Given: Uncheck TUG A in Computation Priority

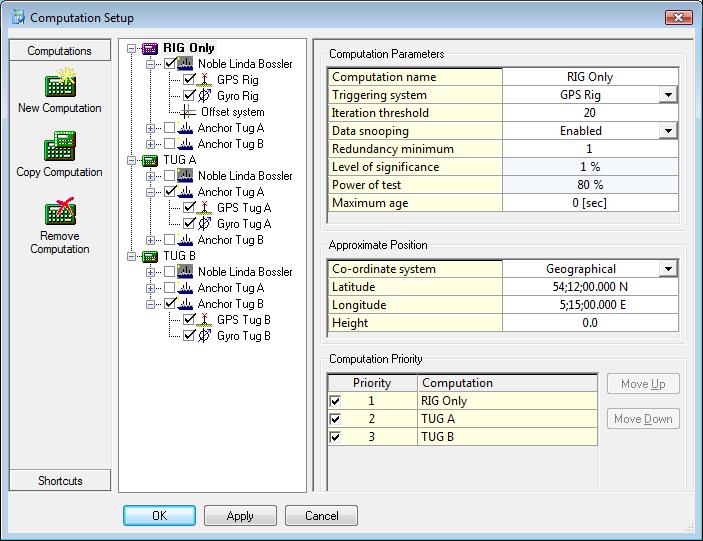Looking at the screenshot, I should [335, 419].
